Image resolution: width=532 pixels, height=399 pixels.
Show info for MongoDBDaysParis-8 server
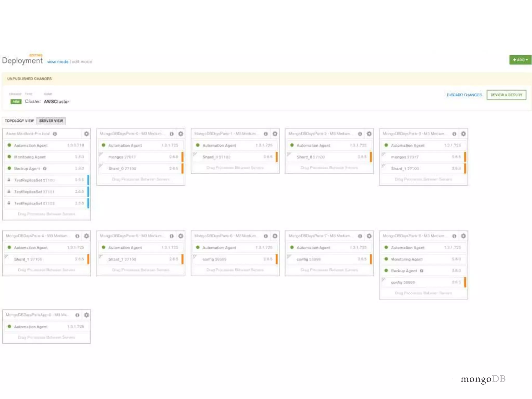coord(454,236)
